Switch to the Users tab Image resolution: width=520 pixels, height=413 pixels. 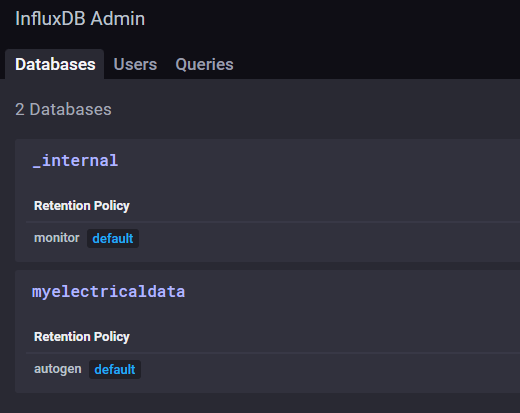[x=135, y=64]
